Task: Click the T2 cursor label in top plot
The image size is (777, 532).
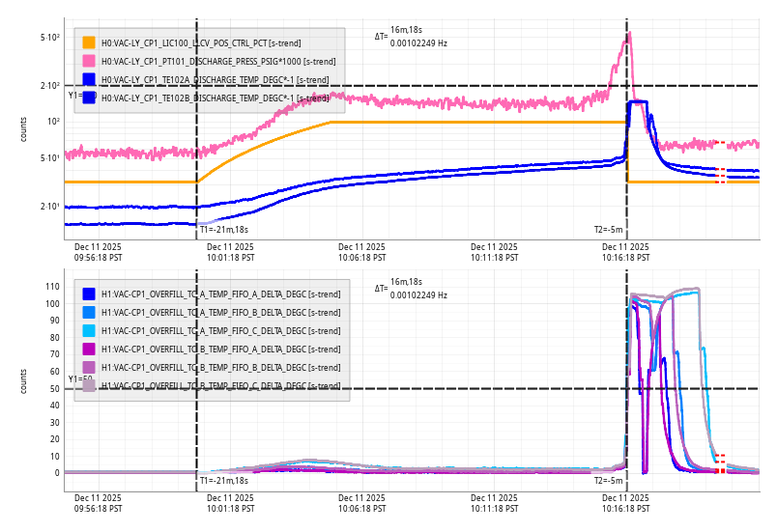Action: pyautogui.click(x=608, y=230)
